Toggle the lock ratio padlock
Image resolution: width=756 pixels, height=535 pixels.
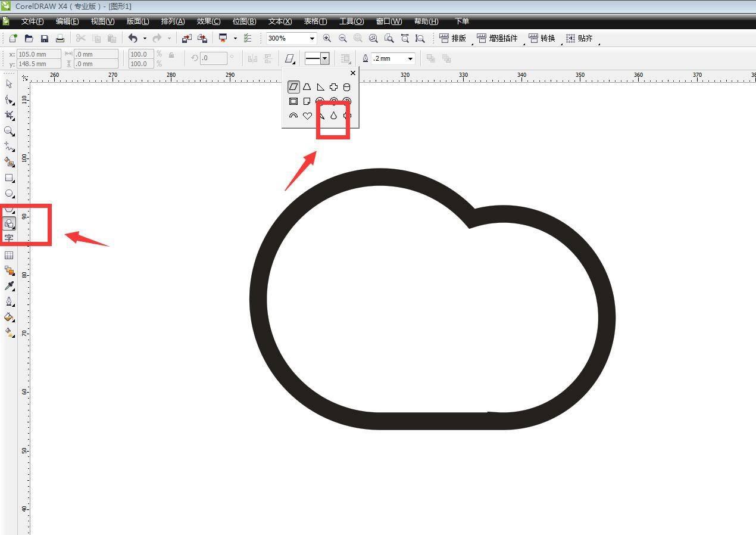[x=171, y=55]
